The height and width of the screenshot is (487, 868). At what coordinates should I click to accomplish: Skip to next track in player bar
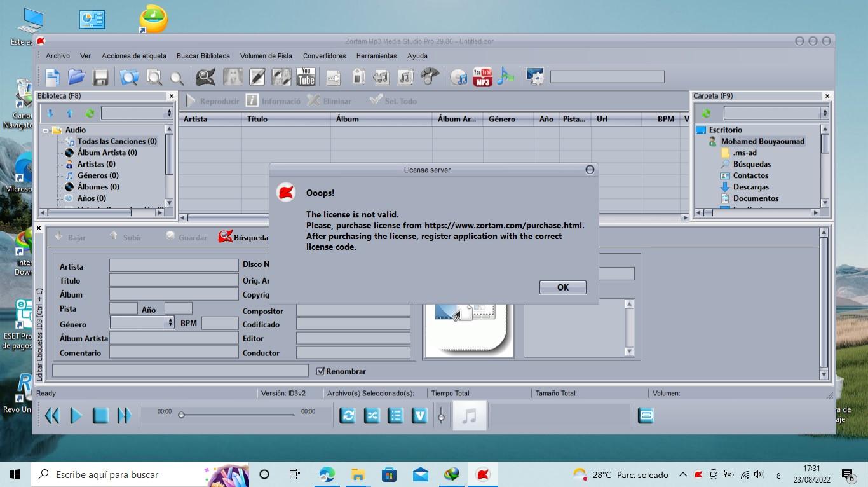point(125,416)
